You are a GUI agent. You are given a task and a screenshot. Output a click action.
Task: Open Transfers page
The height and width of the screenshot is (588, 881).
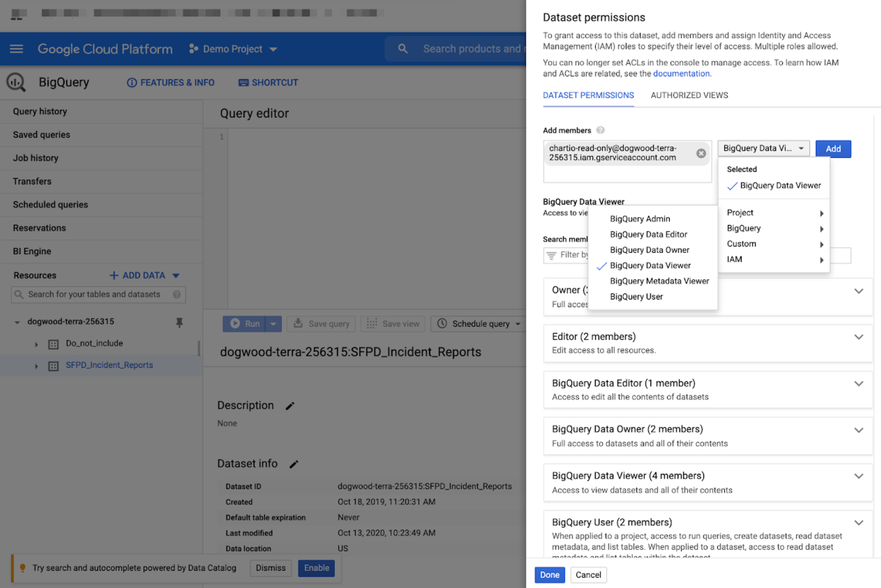pos(101,181)
